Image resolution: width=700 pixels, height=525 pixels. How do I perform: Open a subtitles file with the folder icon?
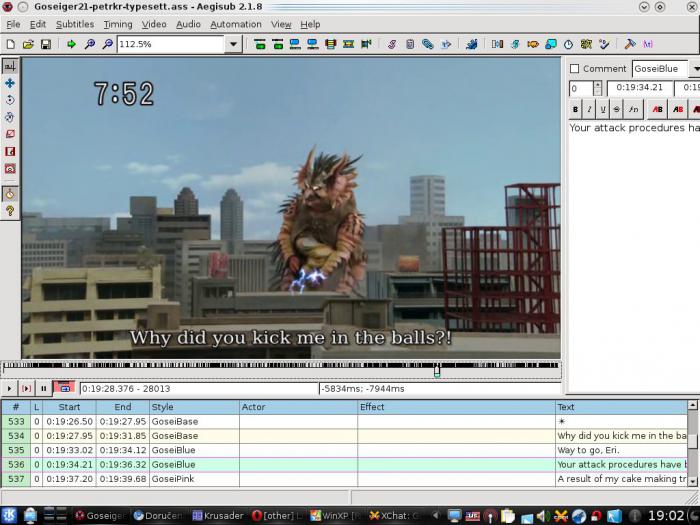click(x=28, y=44)
